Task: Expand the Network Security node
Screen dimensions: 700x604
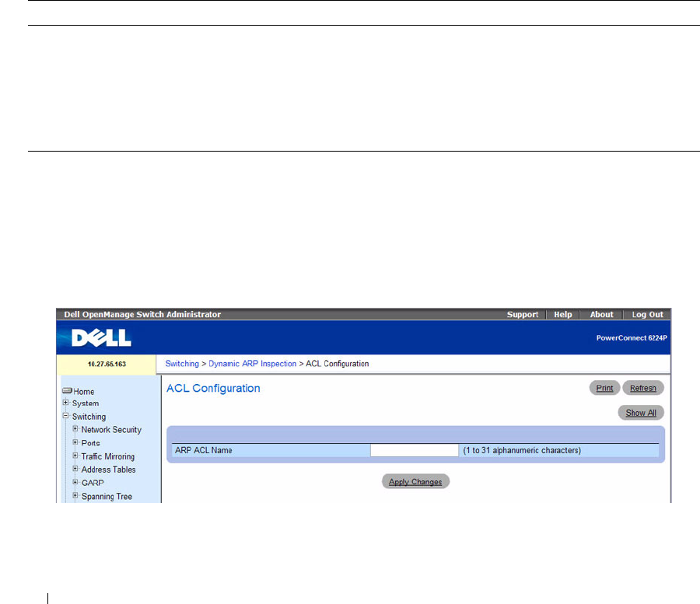Action: [75, 428]
